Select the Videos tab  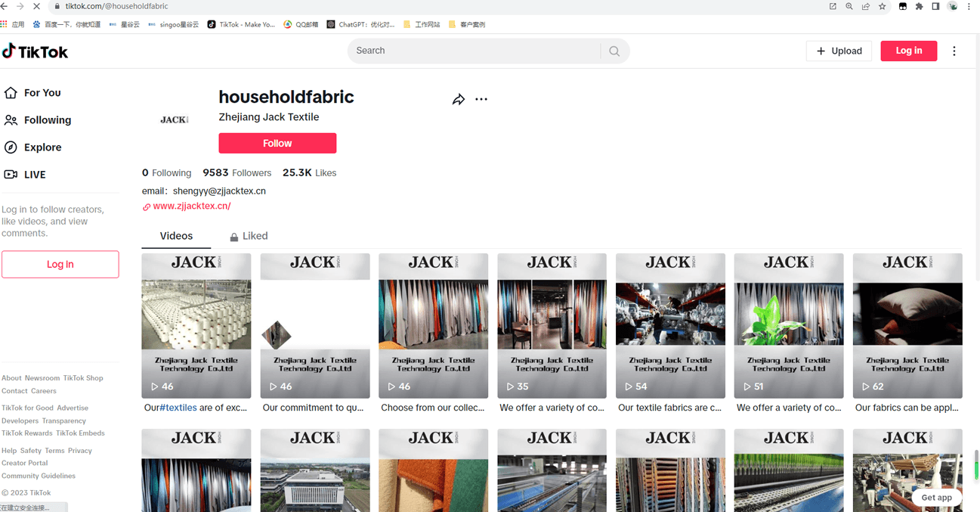pos(176,236)
